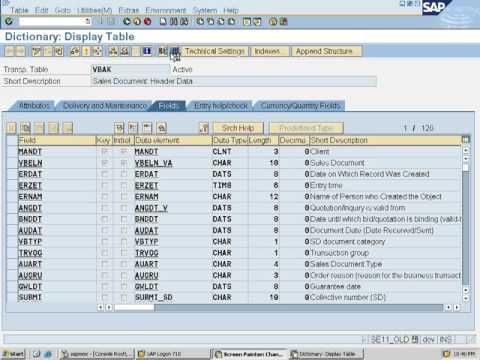Click the Display Object List hierarchy icon
This screenshot has height=360, width=480.
113,51
